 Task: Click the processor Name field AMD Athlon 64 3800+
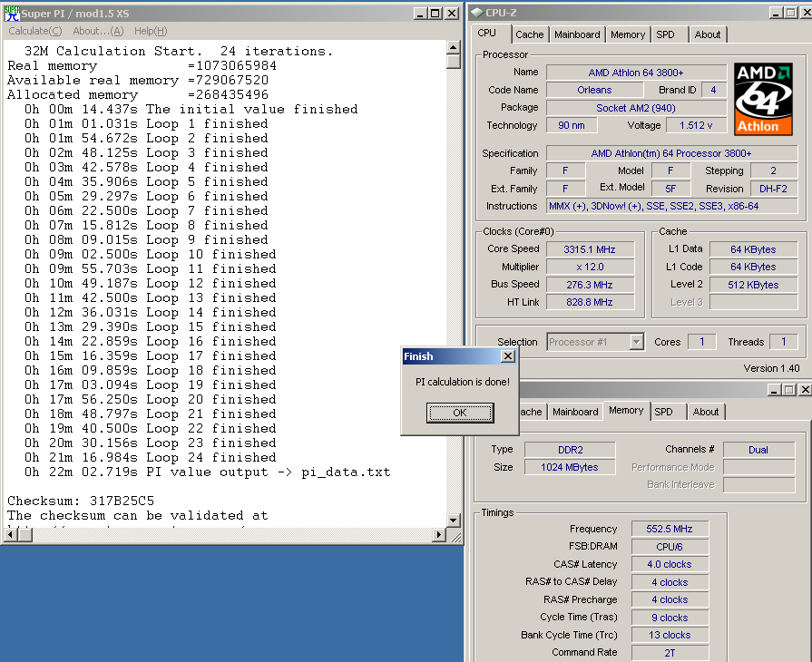636,73
